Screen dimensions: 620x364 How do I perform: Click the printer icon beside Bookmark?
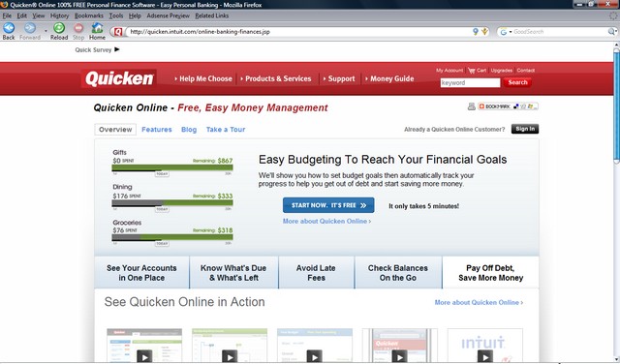472,106
